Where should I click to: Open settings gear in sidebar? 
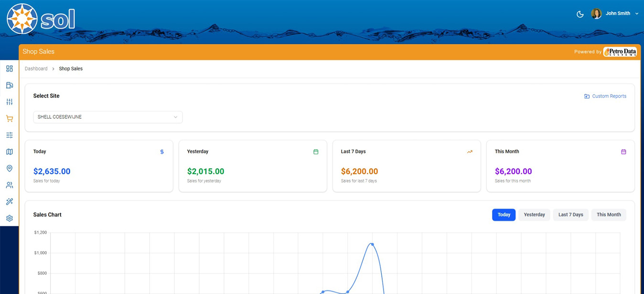(9, 218)
